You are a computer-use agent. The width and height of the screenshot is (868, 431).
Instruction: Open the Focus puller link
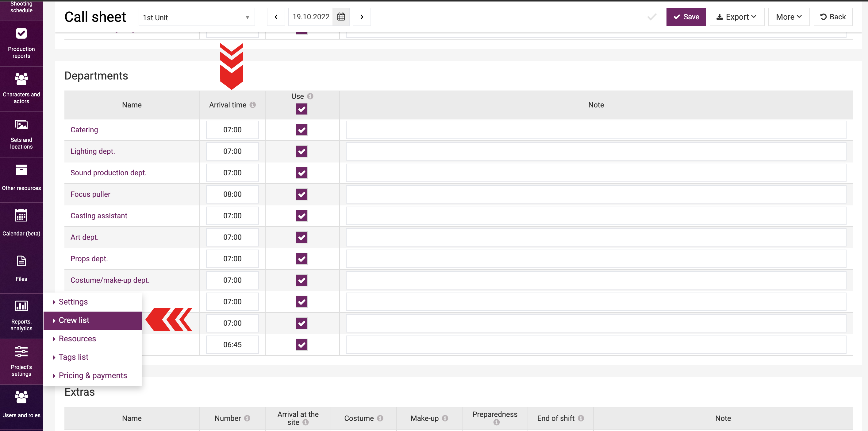pyautogui.click(x=90, y=194)
